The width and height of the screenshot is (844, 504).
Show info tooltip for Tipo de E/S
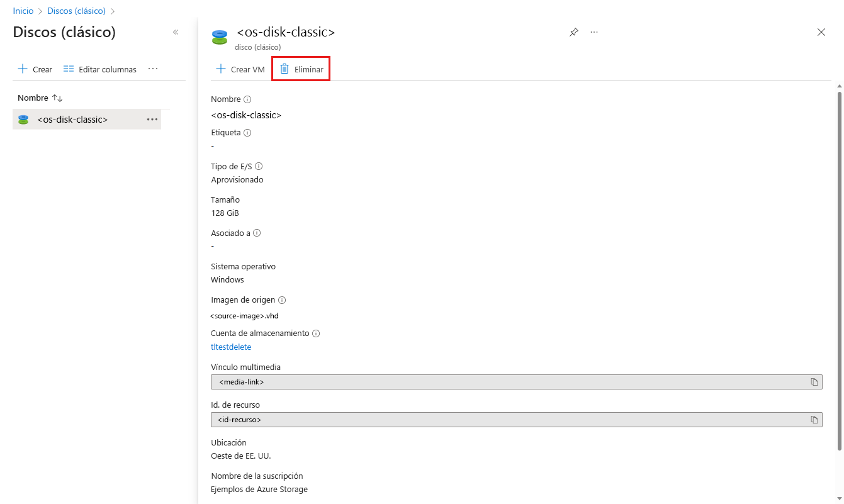259,166
